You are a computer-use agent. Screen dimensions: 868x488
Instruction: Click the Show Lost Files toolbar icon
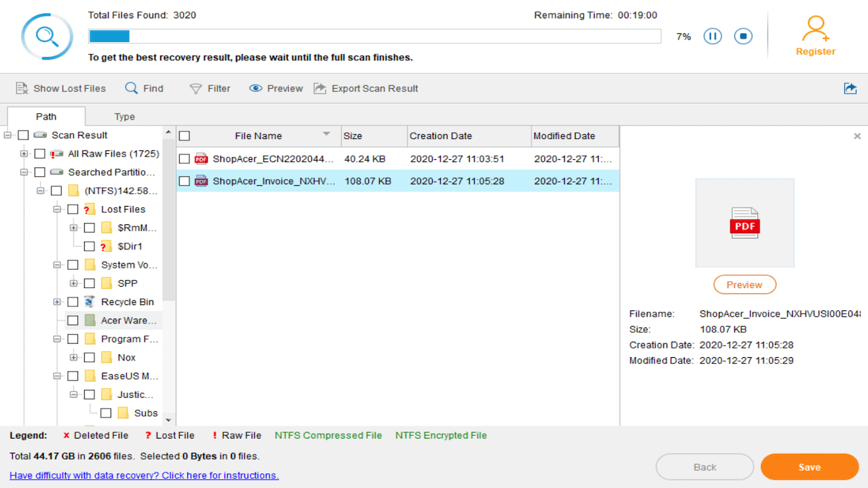pos(22,88)
